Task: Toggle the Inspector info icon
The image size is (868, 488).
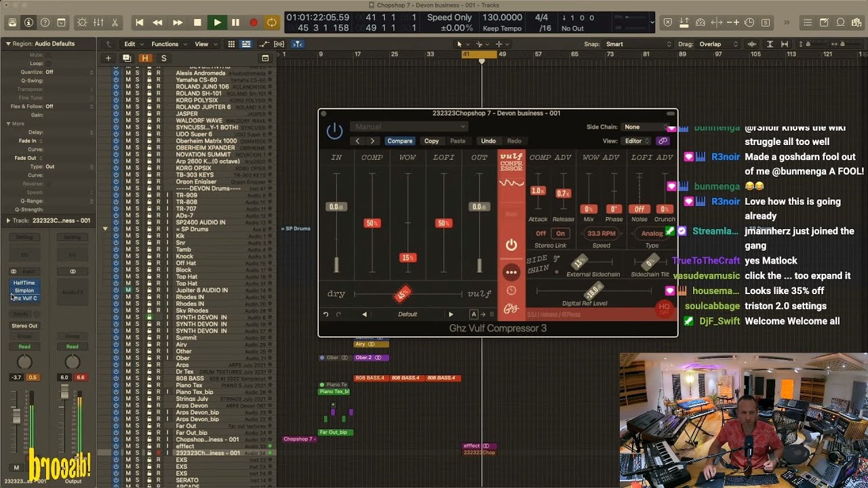Action: [28, 22]
